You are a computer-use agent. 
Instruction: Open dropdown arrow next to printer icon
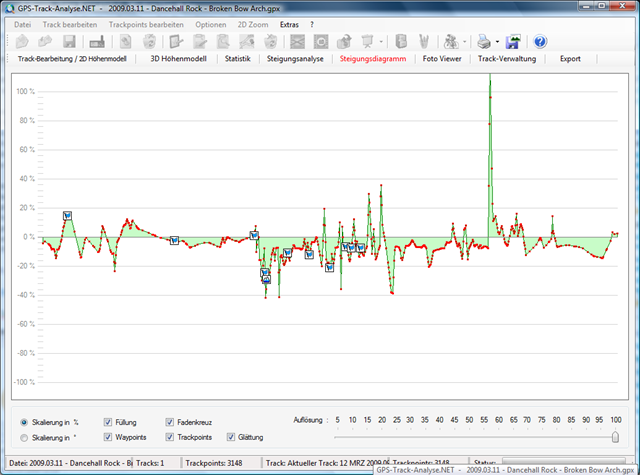[x=497, y=43]
